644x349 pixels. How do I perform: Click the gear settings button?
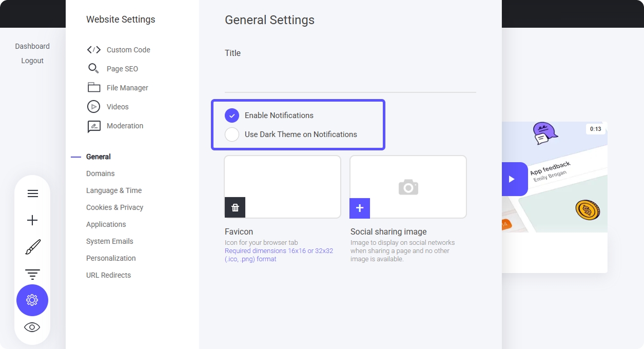32,300
